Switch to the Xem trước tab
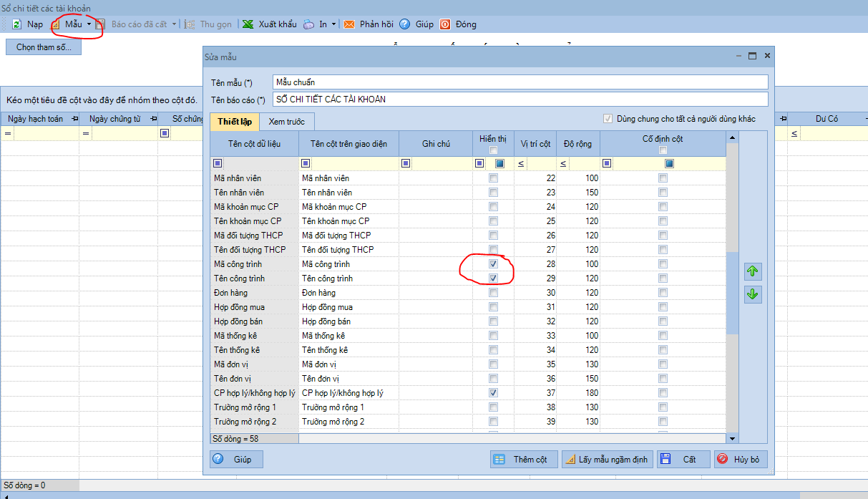The width and height of the screenshot is (868, 499). click(x=286, y=122)
